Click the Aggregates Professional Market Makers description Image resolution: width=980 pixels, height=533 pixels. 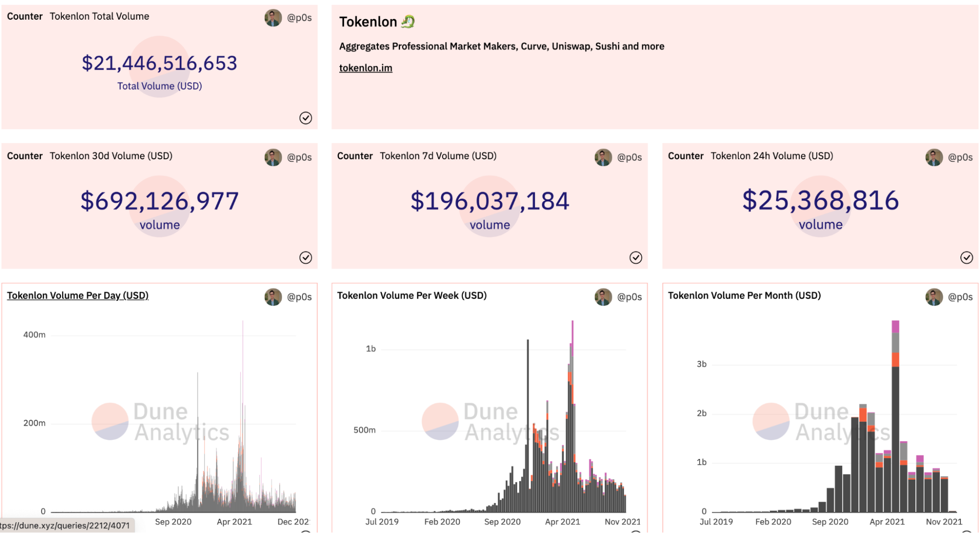502,47
